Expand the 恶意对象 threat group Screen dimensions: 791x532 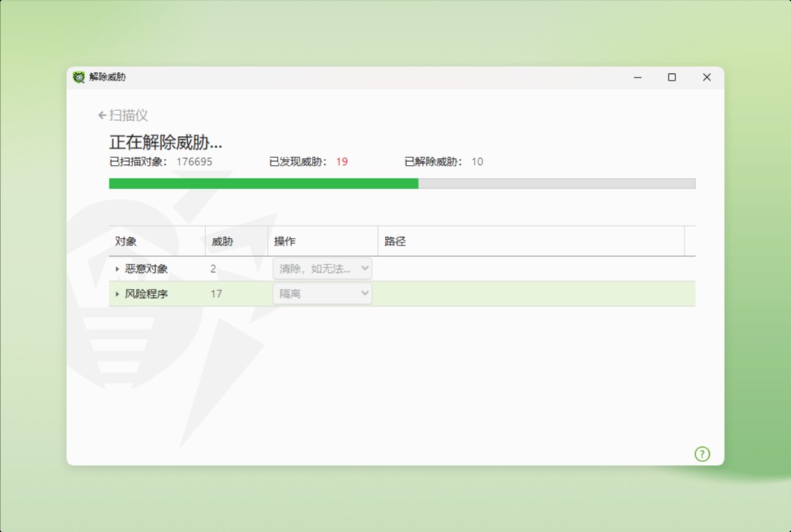116,268
